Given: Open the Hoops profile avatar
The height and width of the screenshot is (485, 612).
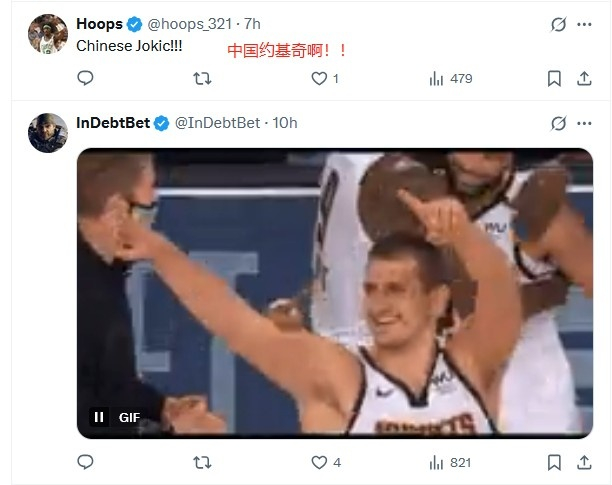Looking at the screenshot, I should click(48, 34).
